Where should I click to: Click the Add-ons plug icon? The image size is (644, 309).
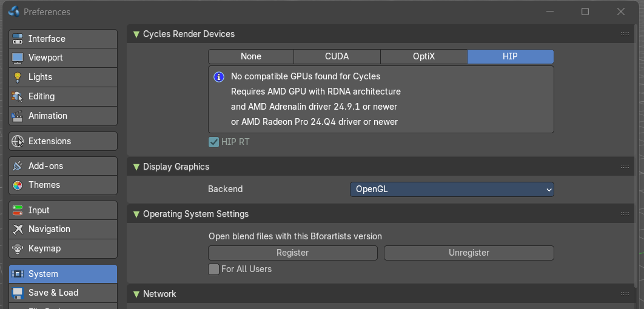pos(18,166)
